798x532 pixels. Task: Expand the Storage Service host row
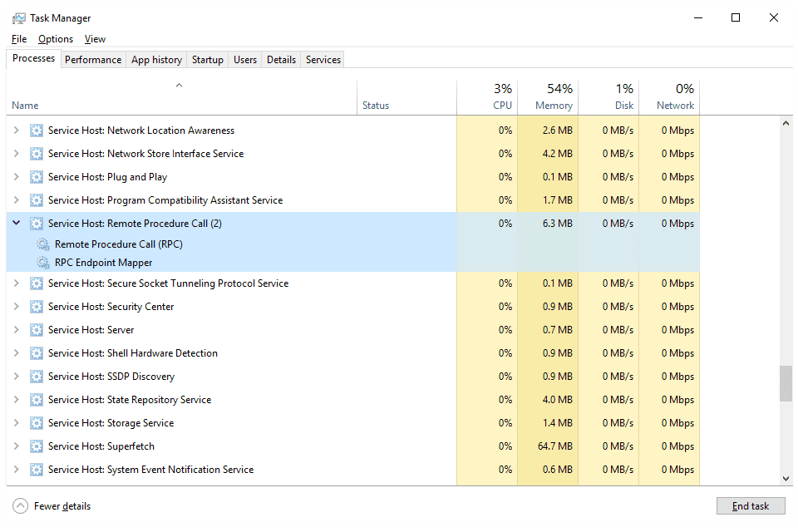(x=16, y=423)
